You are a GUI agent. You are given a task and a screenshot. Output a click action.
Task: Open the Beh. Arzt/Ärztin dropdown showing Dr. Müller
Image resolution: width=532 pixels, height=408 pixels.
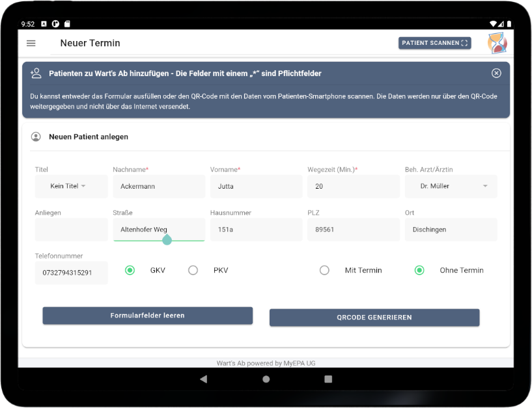[451, 186]
